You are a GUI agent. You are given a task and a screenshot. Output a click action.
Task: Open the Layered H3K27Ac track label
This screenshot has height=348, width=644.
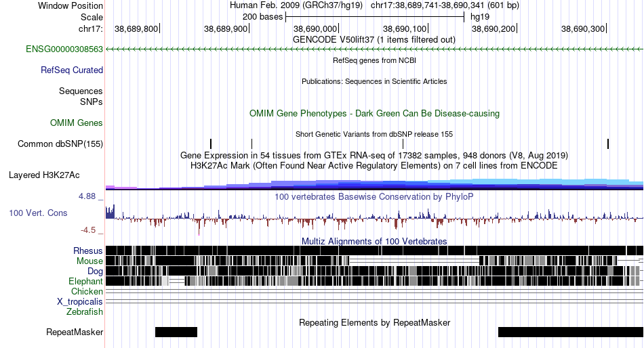point(44,175)
